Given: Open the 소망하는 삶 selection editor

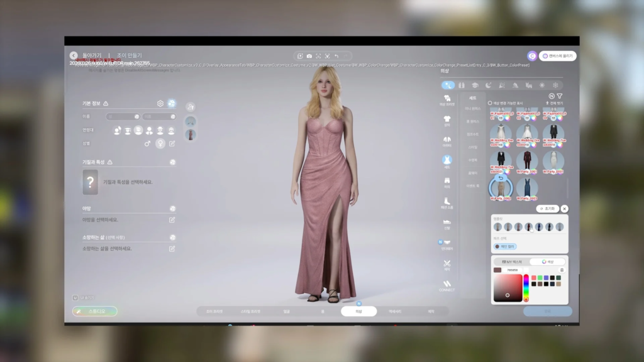Looking at the screenshot, I should (172, 249).
